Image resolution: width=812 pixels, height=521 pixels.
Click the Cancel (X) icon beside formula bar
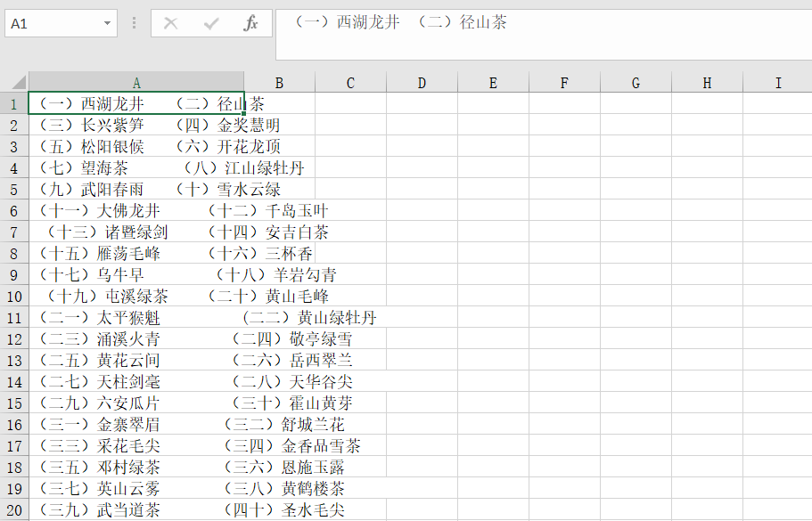click(x=169, y=23)
